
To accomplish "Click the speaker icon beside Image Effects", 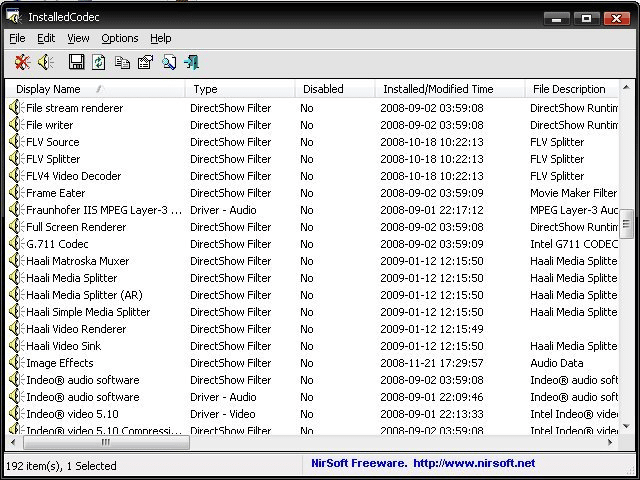I will [x=16, y=363].
